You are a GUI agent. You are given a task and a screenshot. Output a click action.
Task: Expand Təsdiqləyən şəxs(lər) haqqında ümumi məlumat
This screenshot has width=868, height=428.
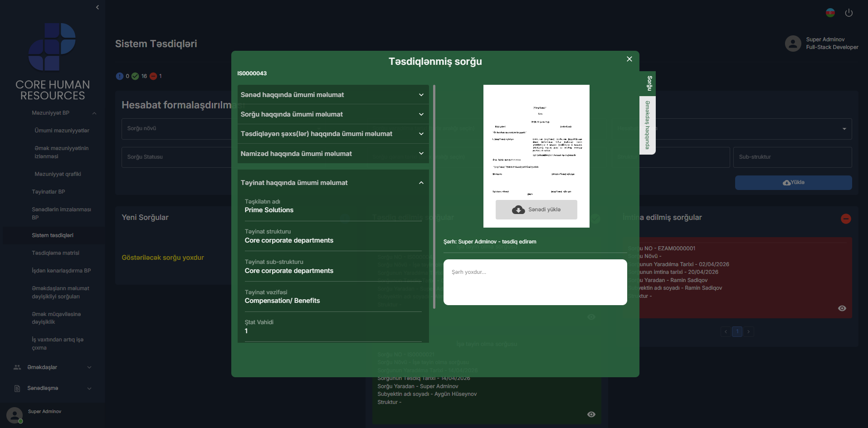pyautogui.click(x=333, y=134)
